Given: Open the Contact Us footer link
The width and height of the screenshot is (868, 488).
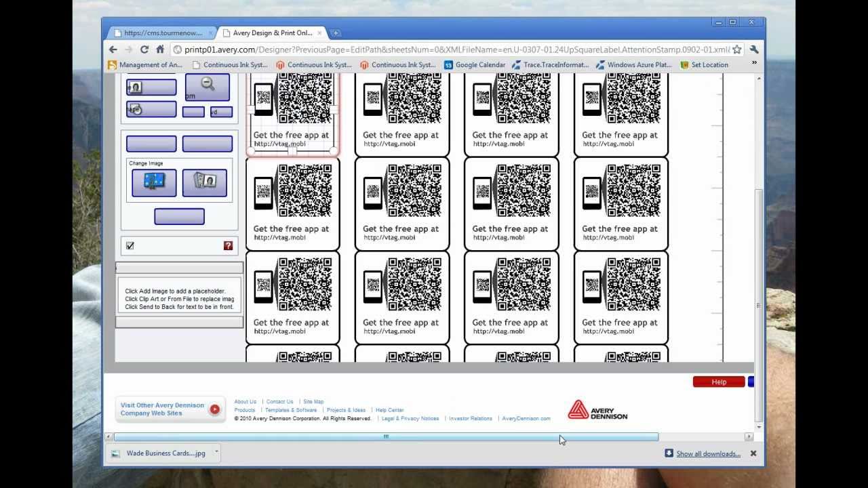Looking at the screenshot, I should click(280, 402).
